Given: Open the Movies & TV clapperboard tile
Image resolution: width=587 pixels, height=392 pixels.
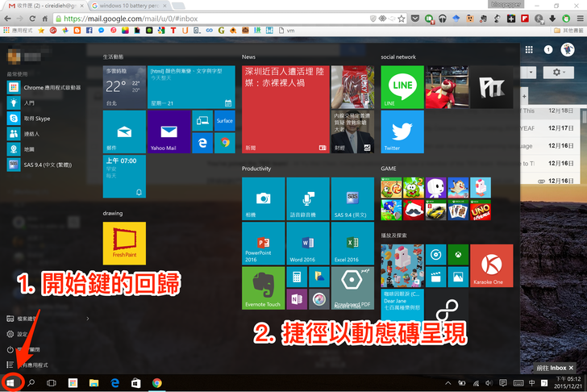Looking at the screenshot, I should (435, 277).
